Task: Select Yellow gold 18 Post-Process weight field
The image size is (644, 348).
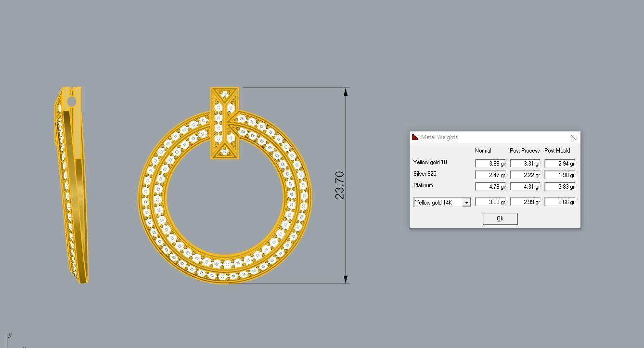Action: [x=525, y=164]
